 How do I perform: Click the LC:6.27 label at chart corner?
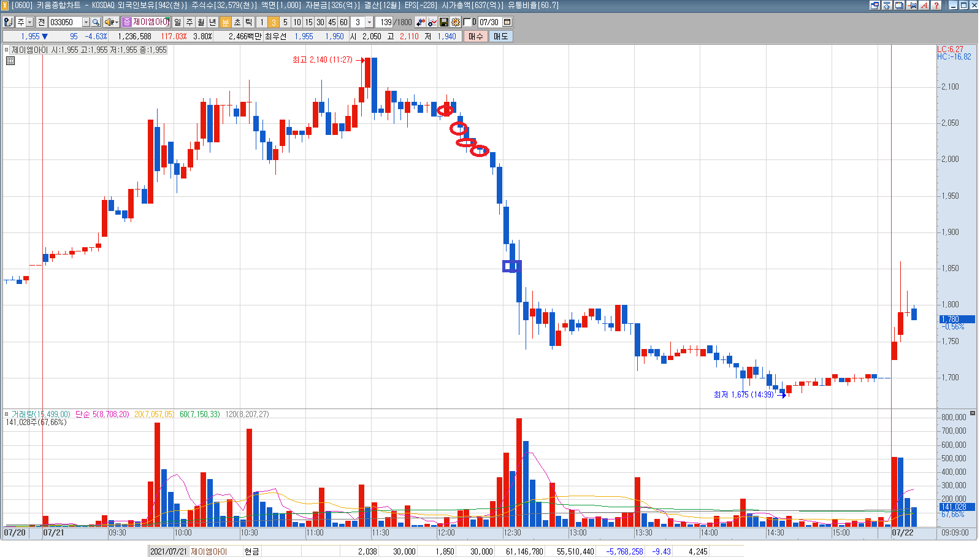[x=951, y=49]
